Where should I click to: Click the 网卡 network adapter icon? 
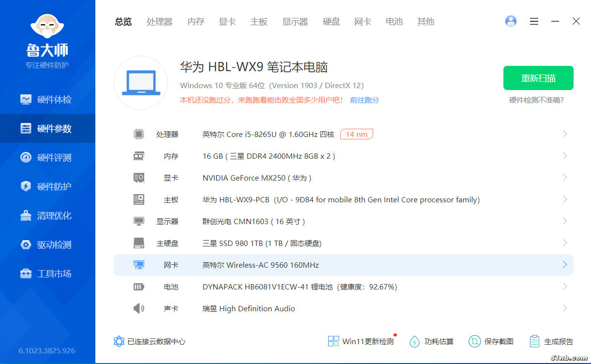(139, 265)
